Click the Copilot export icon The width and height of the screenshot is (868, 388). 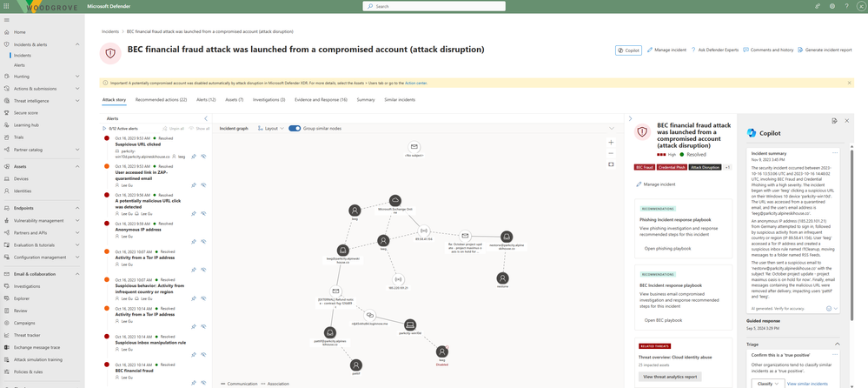834,120
